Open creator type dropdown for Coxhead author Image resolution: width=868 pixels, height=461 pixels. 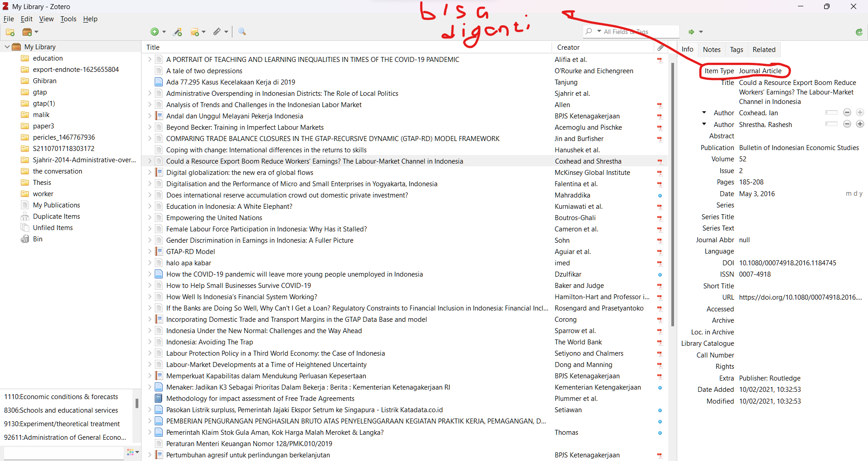pyautogui.click(x=704, y=113)
